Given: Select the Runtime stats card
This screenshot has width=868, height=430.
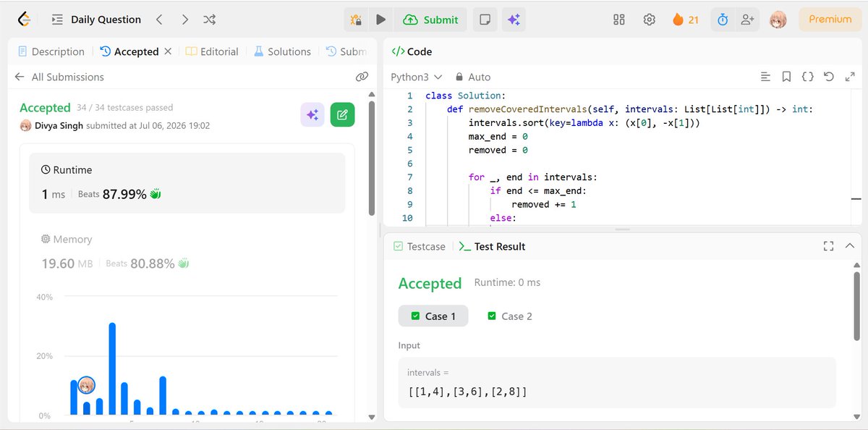Looking at the screenshot, I should point(187,183).
